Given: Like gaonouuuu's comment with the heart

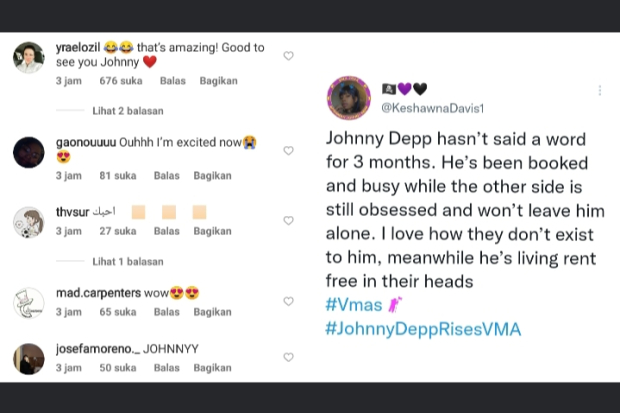Looking at the screenshot, I should pyautogui.click(x=288, y=151).
